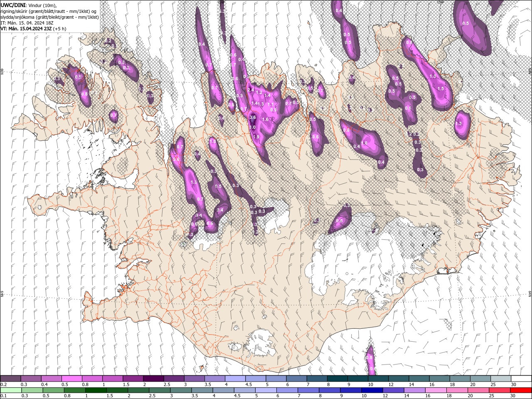This screenshot has height=399, width=532.
Task: Pick the light pink lower-row swatch starting at 16
Action: (x=435, y=390)
